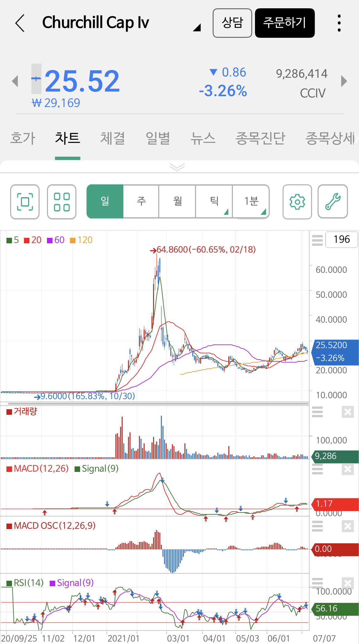
Task: Open the 체결 tab
Action: pos(113,138)
